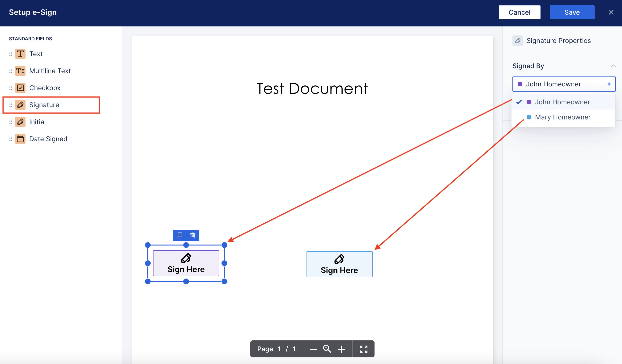This screenshot has height=364, width=622.
Task: Click the blue Sign Here field
Action: point(339,264)
